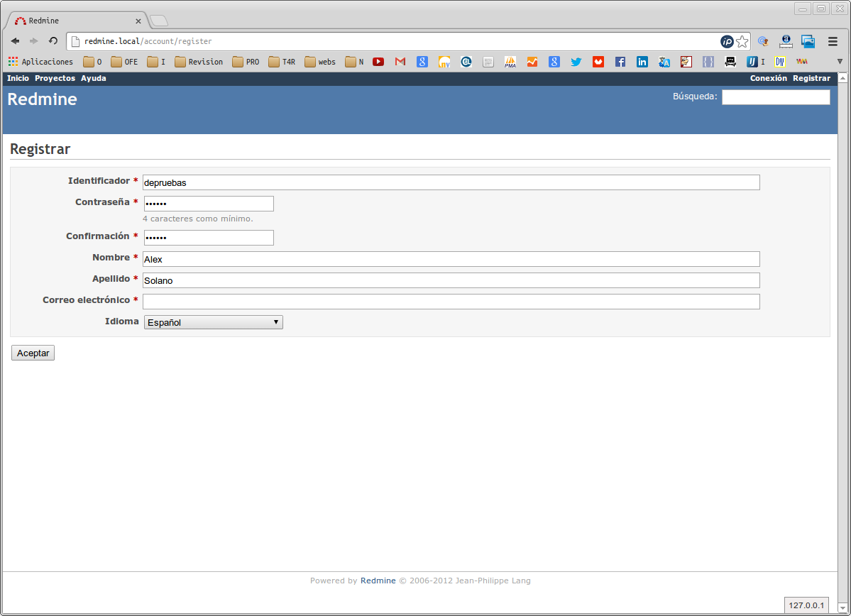Click the email stamp extension icon
The height and width of the screenshot is (616, 851).
763,41
